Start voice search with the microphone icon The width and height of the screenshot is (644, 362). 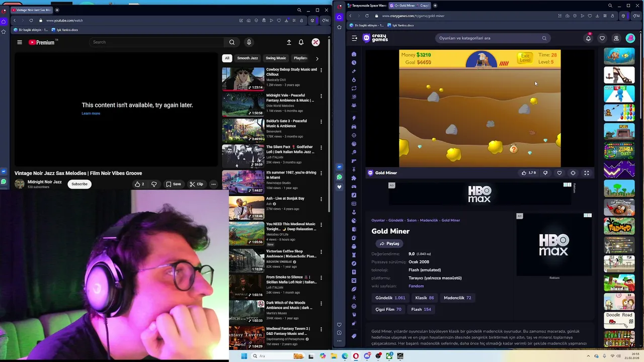[249, 42]
